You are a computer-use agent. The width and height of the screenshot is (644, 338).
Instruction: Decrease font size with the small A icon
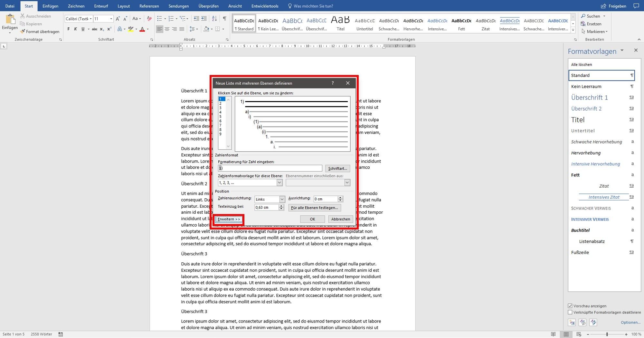click(125, 19)
